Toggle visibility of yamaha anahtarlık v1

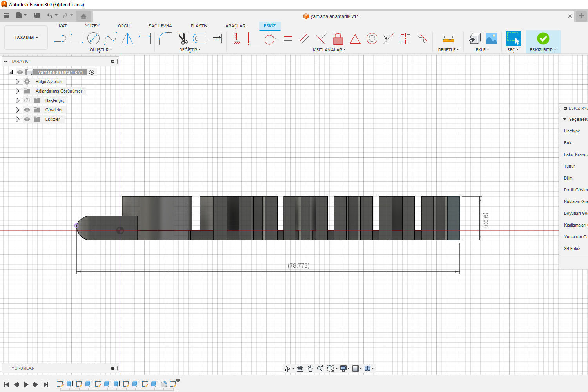pos(20,72)
